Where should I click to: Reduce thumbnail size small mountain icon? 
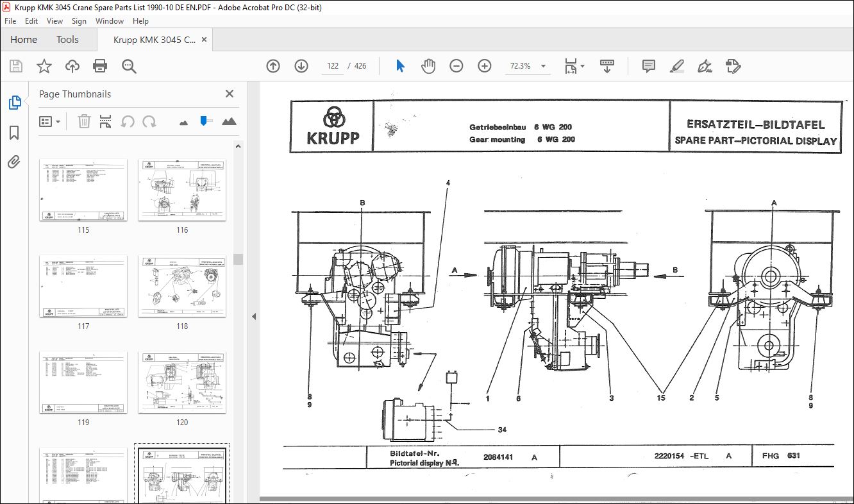coord(184,122)
